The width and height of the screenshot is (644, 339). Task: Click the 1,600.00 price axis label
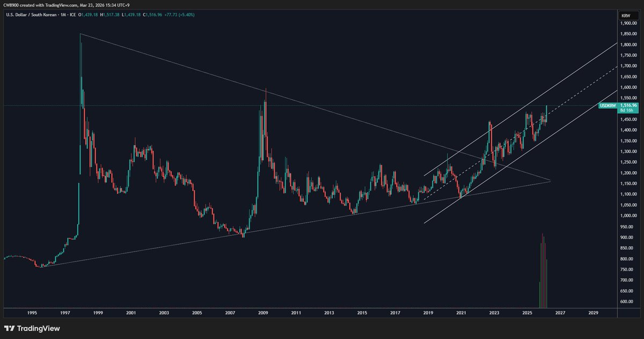tap(628, 87)
